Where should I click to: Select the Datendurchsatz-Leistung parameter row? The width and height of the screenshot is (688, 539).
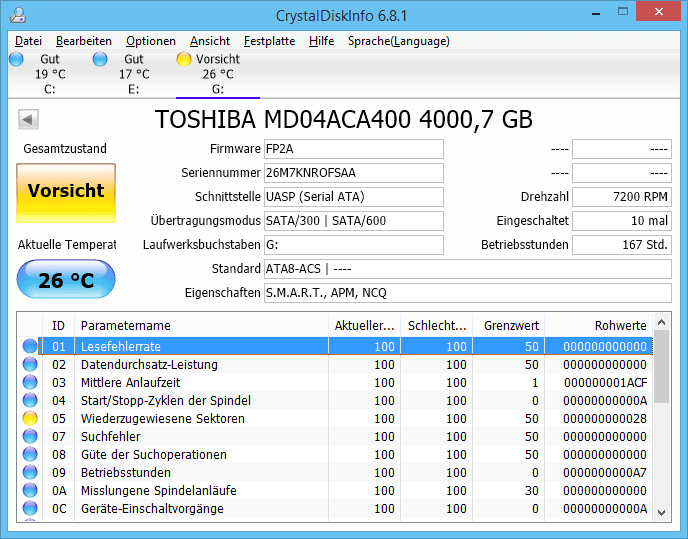click(337, 364)
